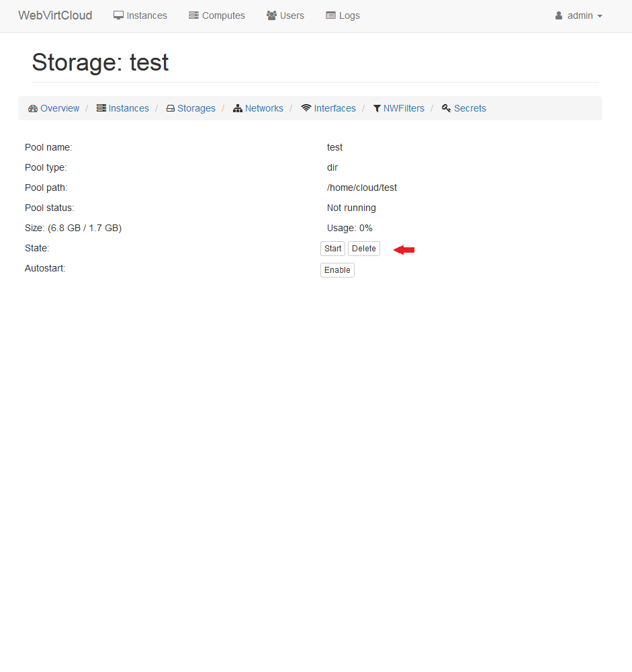Delete the test storage pool

363,249
